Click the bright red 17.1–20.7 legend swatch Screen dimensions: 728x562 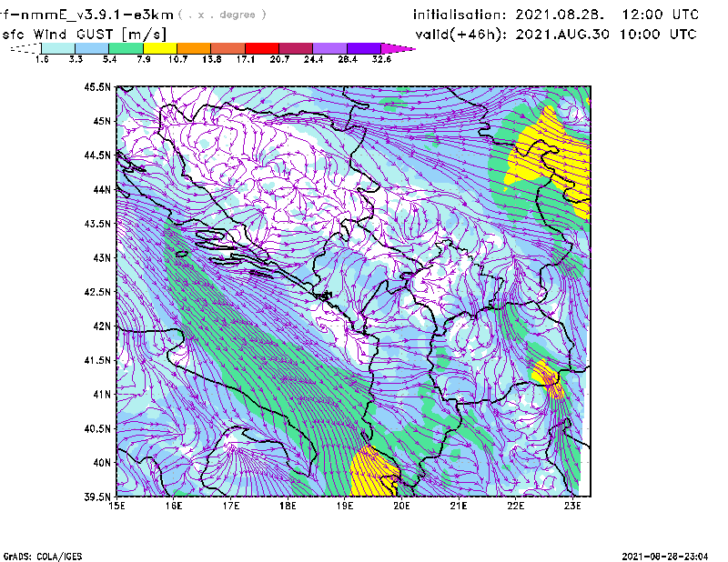[x=262, y=48]
